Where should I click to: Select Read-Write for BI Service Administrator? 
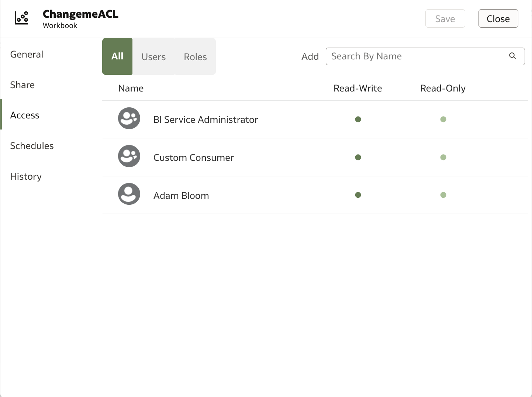click(358, 119)
